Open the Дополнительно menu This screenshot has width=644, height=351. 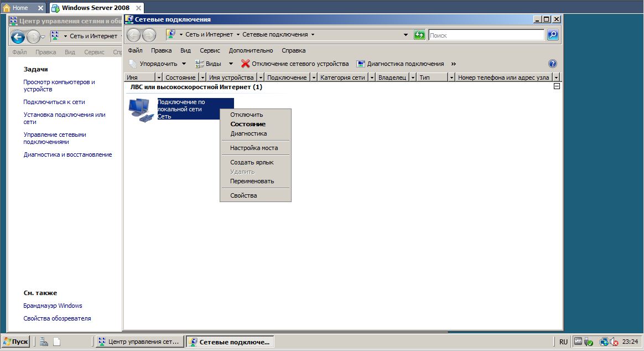tap(251, 50)
